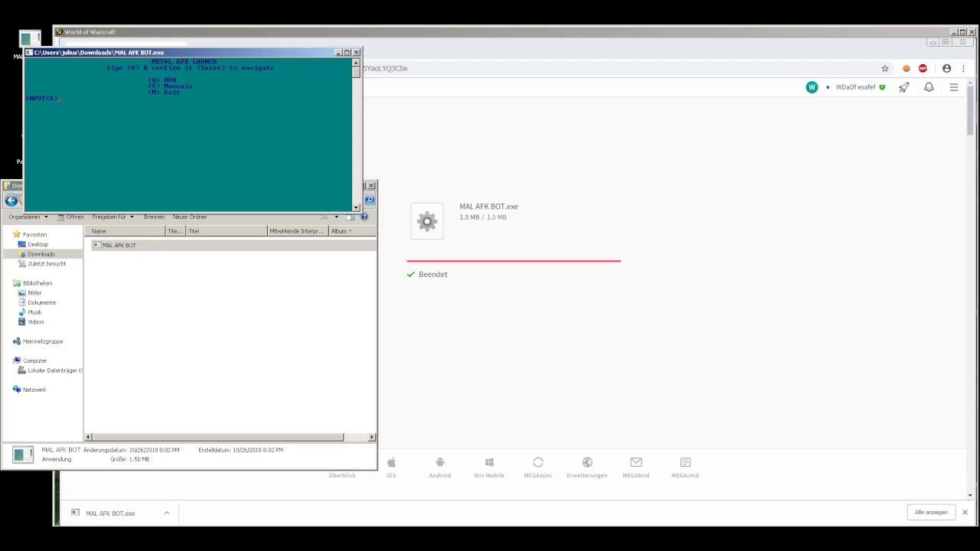Screen dimensions: 980x551
Task: Click the red download progress bar
Action: (x=514, y=261)
